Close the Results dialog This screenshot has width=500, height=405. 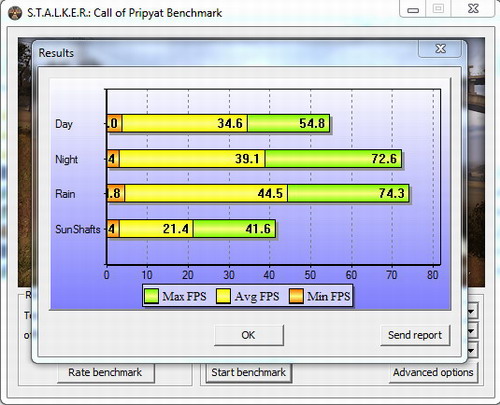[x=440, y=49]
